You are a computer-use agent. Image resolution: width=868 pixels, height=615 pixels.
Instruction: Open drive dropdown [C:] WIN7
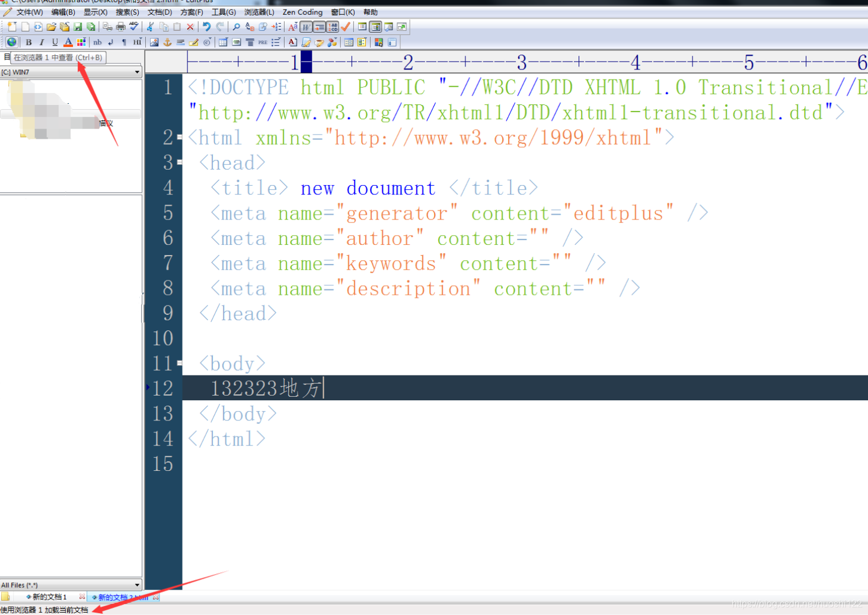(71, 72)
